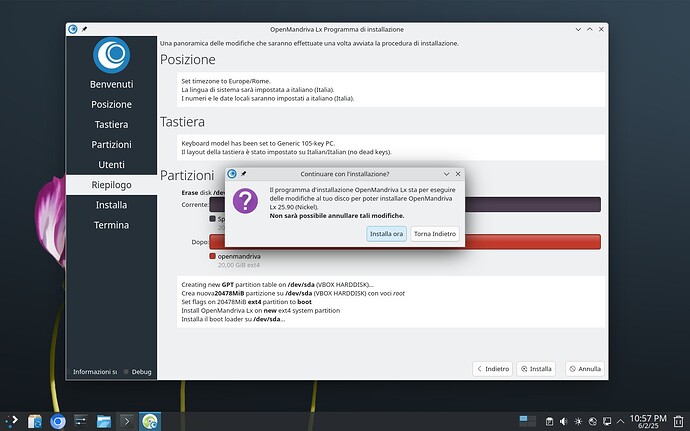The height and width of the screenshot is (431, 690).
Task: Choose Torna Indietro in the dialog
Action: 435,234
